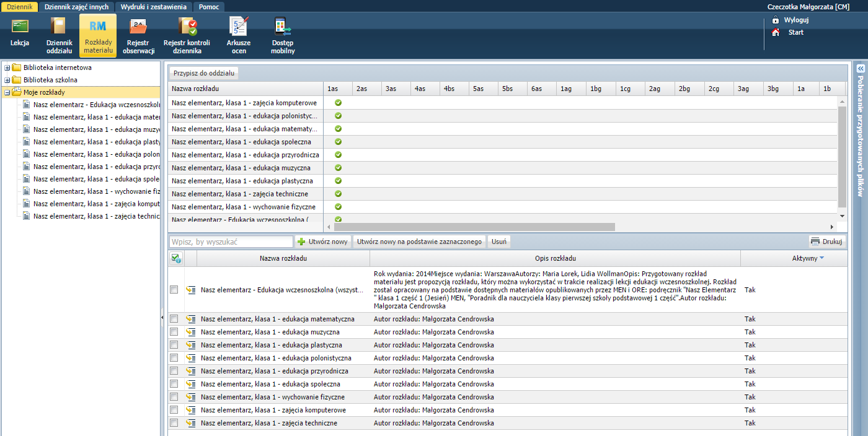Click edit icon for edukacja muzyczna row

point(191,332)
